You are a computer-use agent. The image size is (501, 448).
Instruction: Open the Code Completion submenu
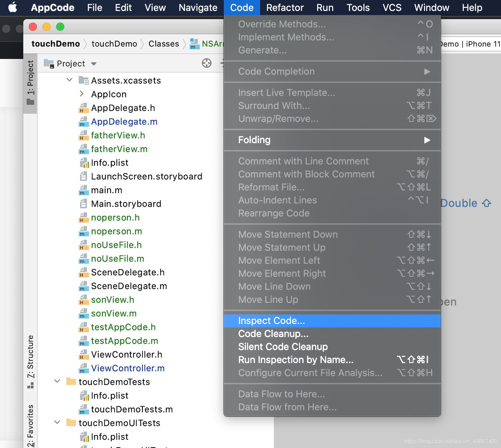332,71
